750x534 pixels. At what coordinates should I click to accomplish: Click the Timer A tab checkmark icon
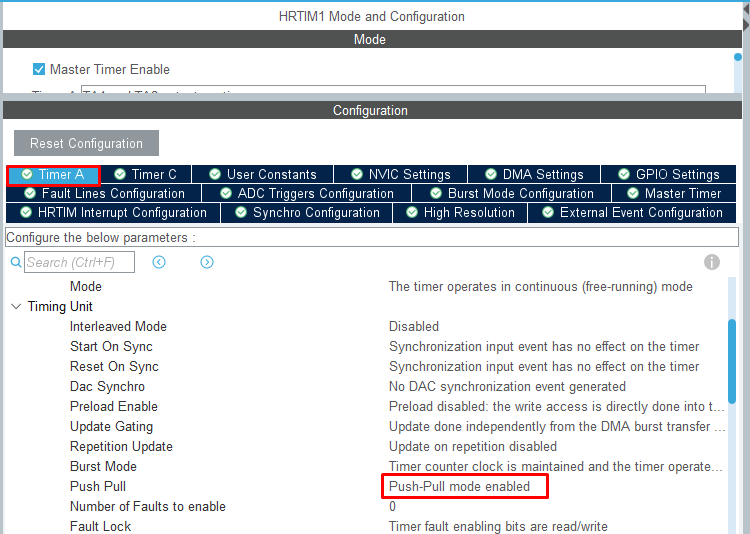(27, 175)
